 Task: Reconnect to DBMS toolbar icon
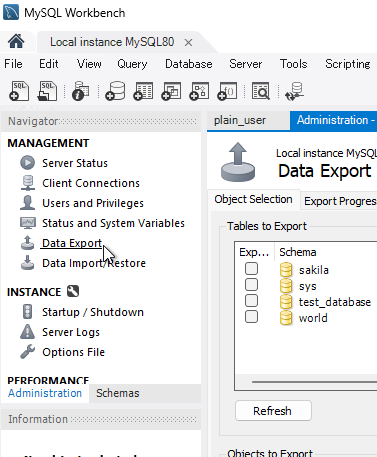(294, 91)
